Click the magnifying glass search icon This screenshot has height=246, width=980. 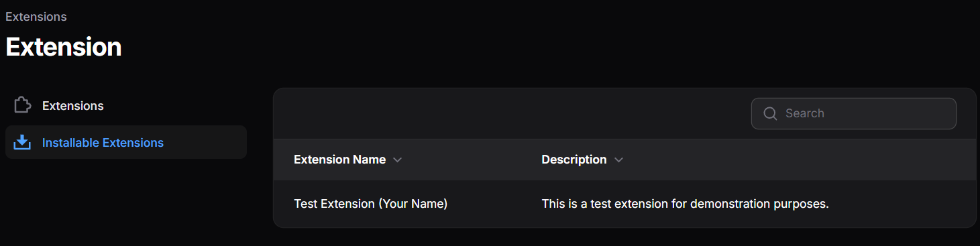click(770, 113)
